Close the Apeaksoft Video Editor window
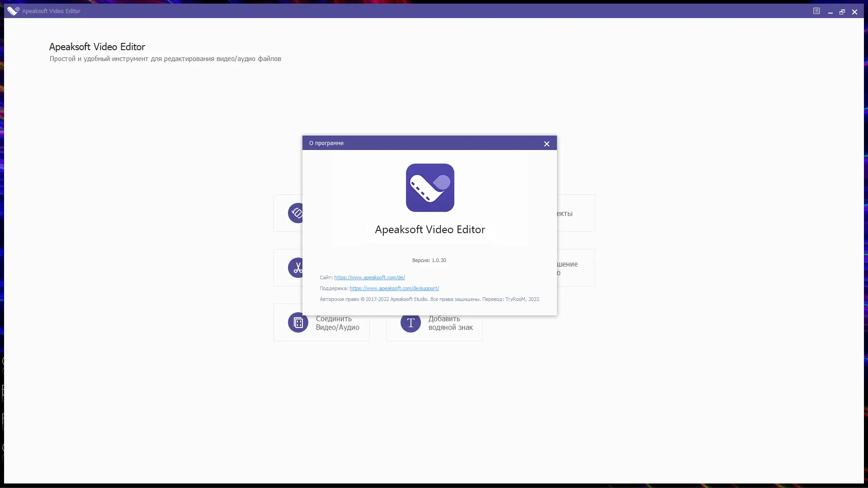Image resolution: width=868 pixels, height=488 pixels. click(x=854, y=12)
